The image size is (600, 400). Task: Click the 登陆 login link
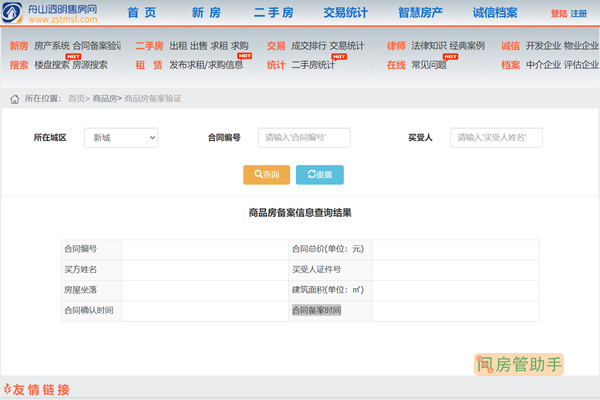[x=559, y=14]
